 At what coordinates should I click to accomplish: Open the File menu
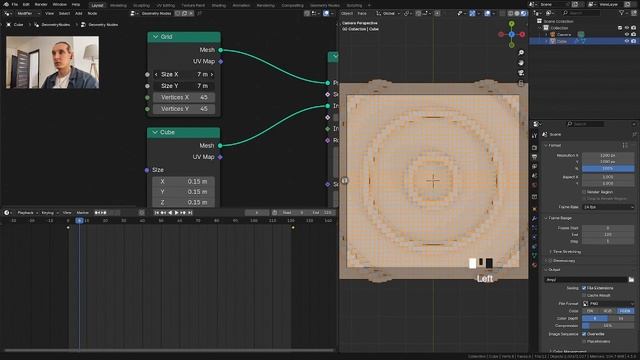(x=15, y=4)
